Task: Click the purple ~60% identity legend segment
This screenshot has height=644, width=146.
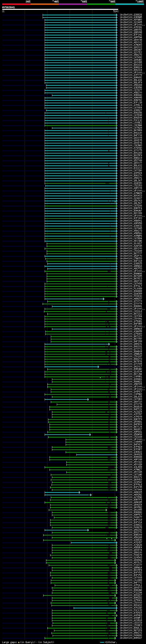Action: (x=73, y=4)
